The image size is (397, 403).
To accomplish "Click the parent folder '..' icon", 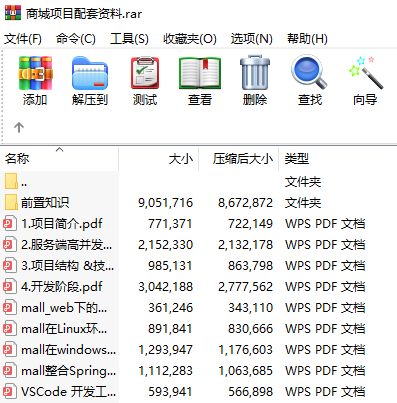I will (x=11, y=181).
